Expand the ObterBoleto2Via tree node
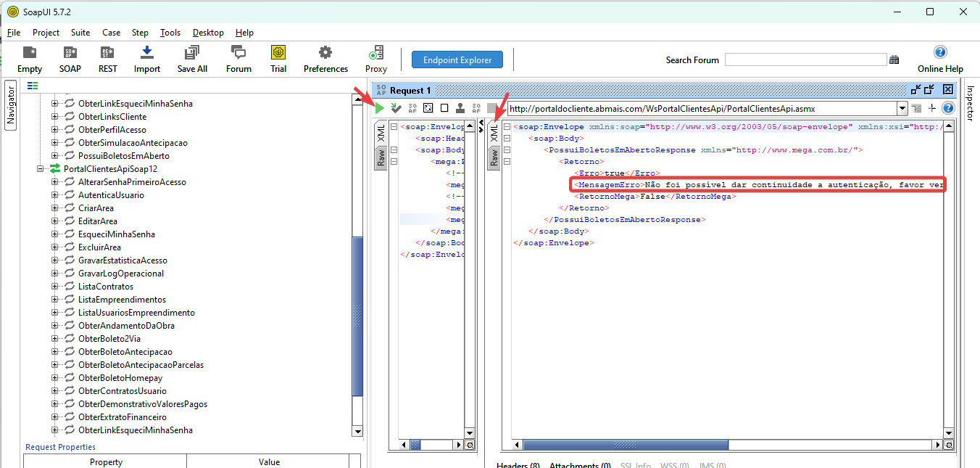Viewport: 980px width, 468px height. (x=55, y=339)
